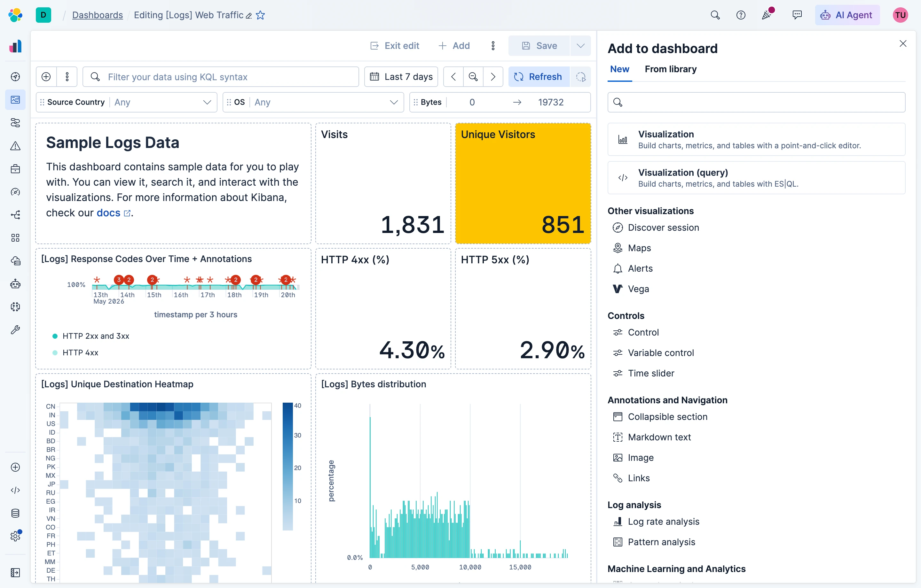Open the briefcase cases icon in sidebar
This screenshot has width=921, height=588.
(x=15, y=169)
